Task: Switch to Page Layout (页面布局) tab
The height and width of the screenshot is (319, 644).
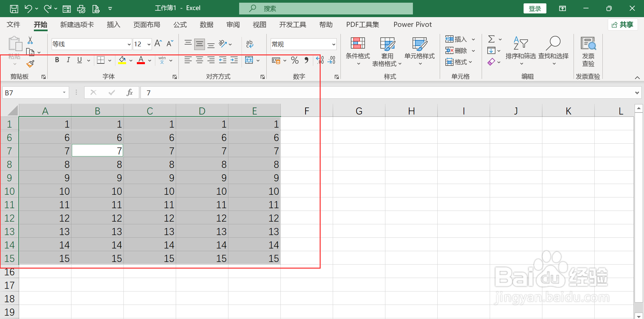Action: 147,25
